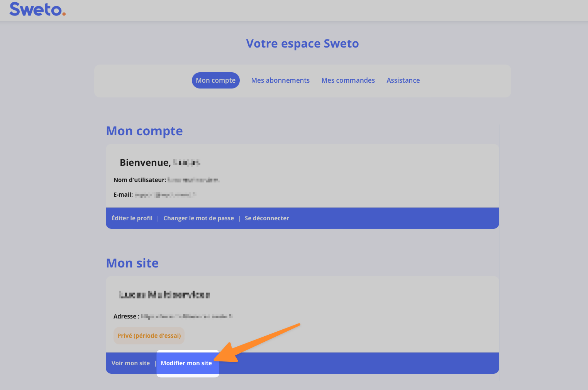Click the Mon compte section heading
588x390 pixels.
[144, 131]
